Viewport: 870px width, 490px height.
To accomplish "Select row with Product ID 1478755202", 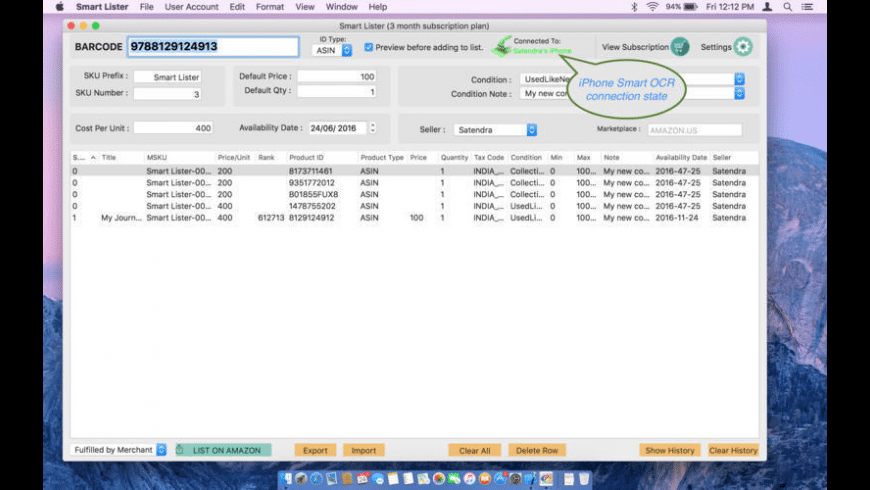I will pyautogui.click(x=414, y=206).
